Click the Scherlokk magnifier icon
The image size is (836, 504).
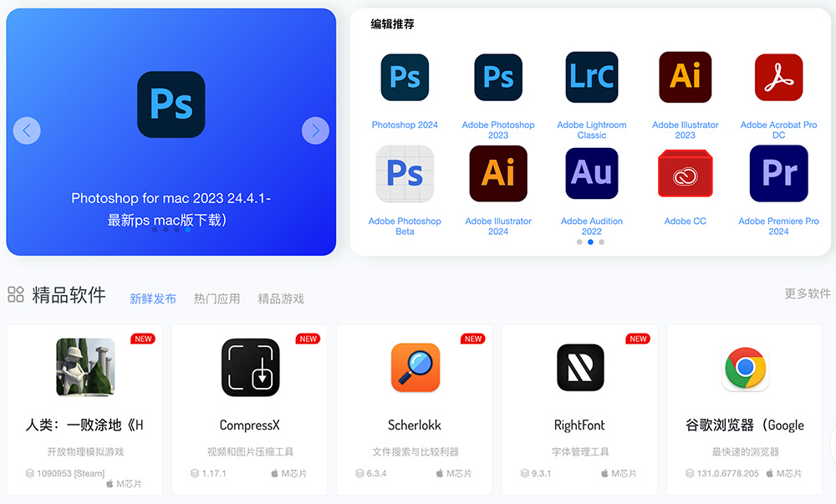pos(415,367)
